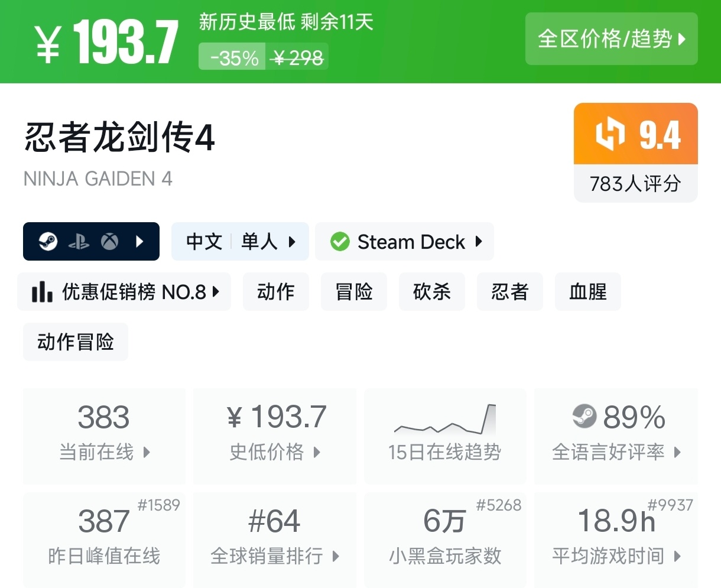View the 15日在线趋势 chart
The width and height of the screenshot is (721, 588).
click(444, 436)
